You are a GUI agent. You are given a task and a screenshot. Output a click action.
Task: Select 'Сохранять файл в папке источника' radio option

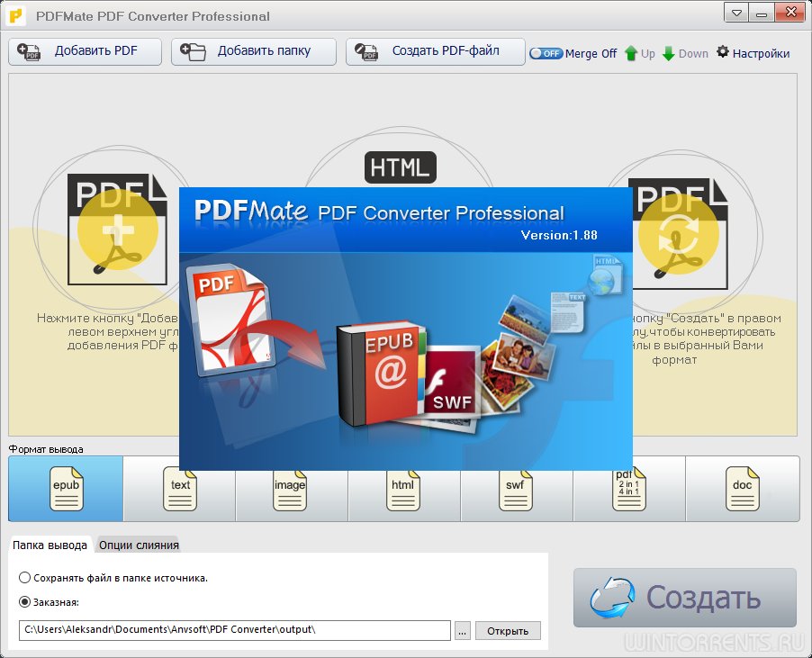(24, 578)
